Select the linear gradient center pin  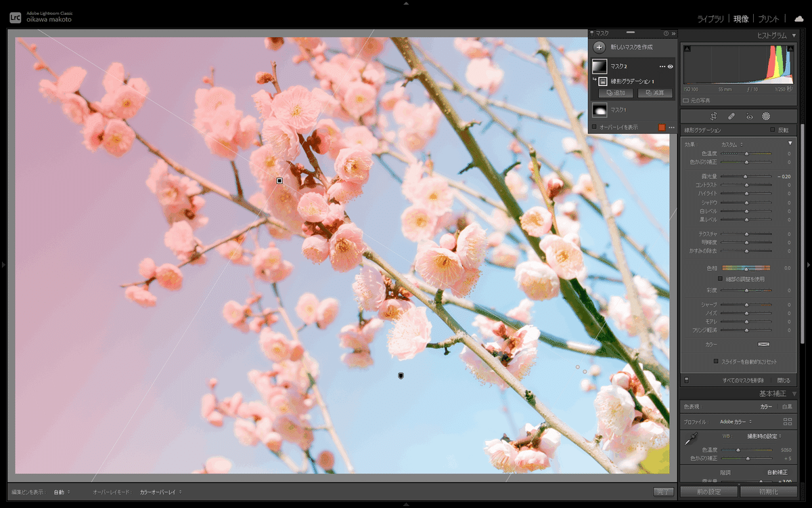coord(279,181)
